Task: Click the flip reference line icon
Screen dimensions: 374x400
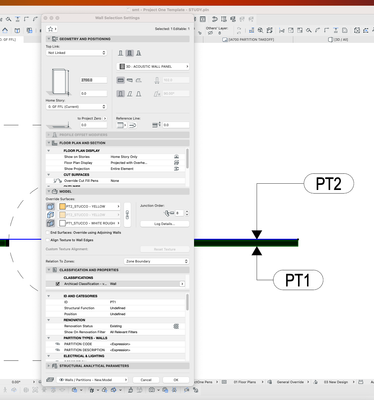Action: click(x=132, y=125)
